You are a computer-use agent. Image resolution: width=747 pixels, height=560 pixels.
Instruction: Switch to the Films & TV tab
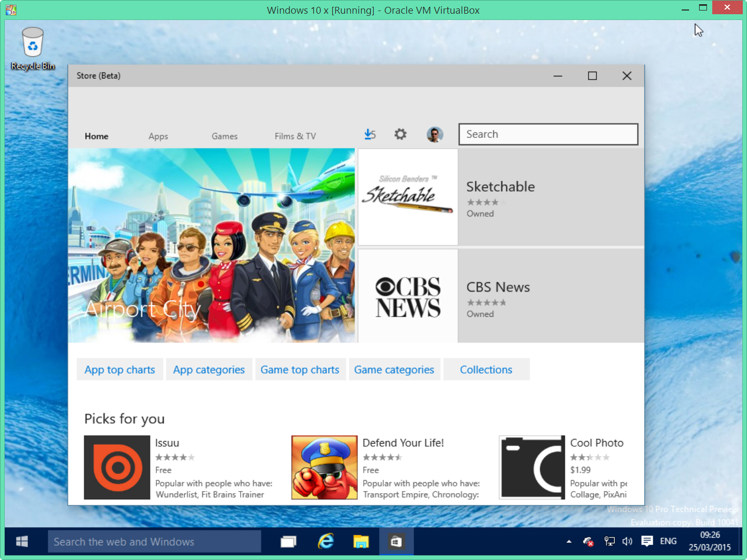pyautogui.click(x=295, y=136)
